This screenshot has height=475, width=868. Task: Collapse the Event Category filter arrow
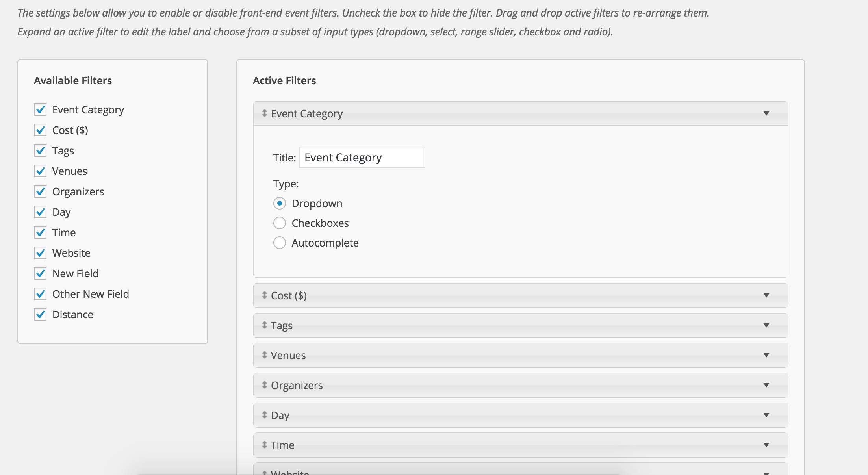point(766,113)
